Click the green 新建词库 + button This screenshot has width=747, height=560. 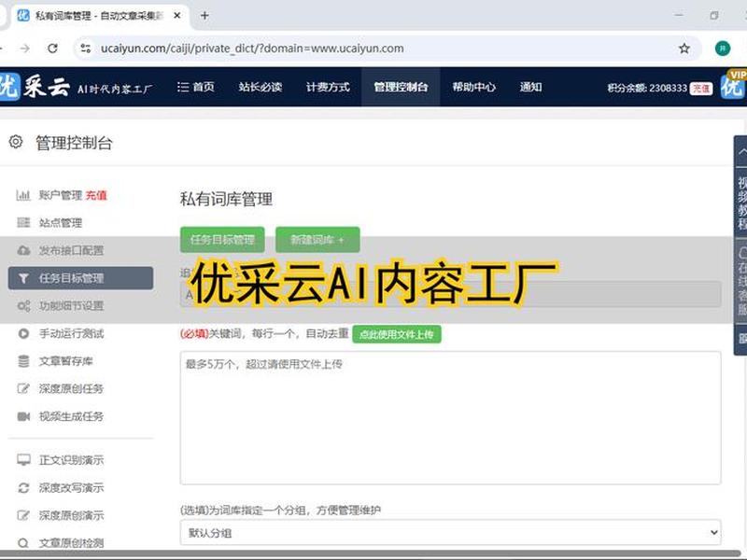pos(317,240)
